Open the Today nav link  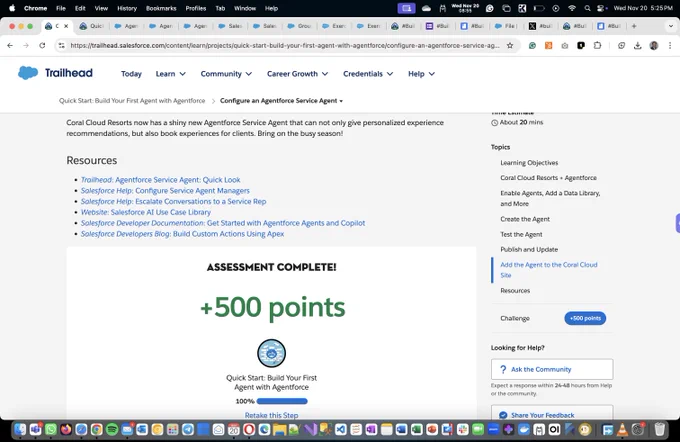(131, 74)
